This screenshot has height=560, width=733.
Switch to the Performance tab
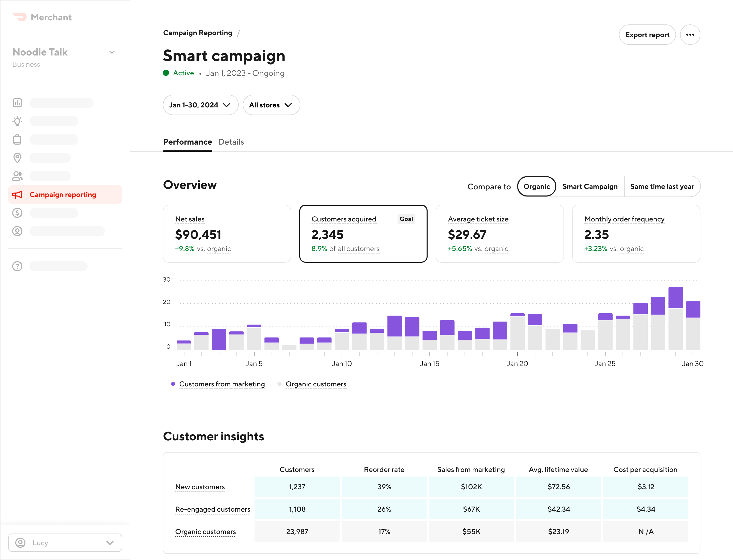pos(187,142)
